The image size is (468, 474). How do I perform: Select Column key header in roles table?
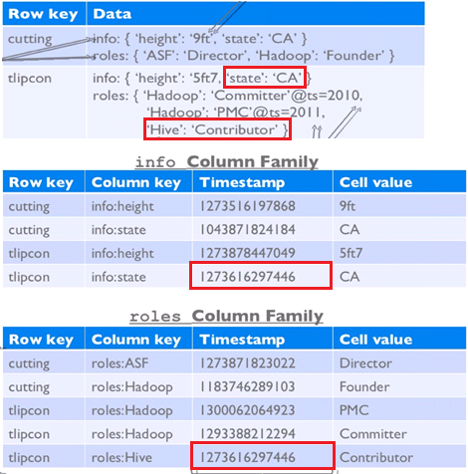click(136, 340)
